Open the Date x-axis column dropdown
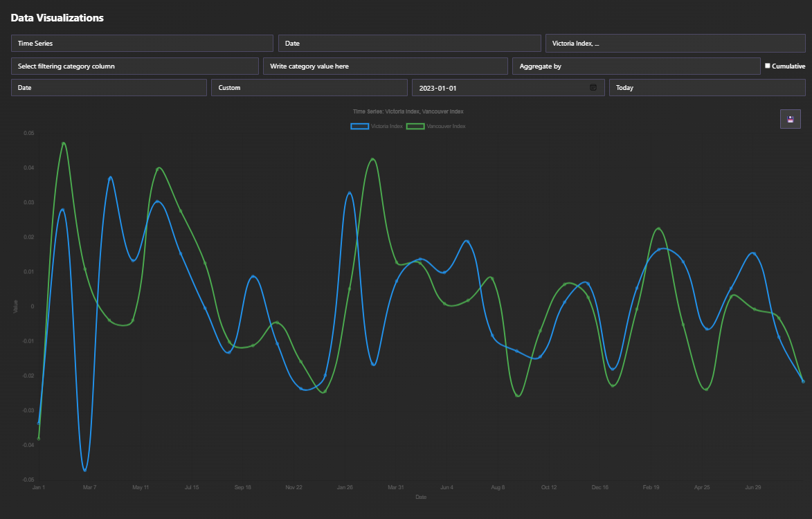The width and height of the screenshot is (812, 519). (x=409, y=44)
